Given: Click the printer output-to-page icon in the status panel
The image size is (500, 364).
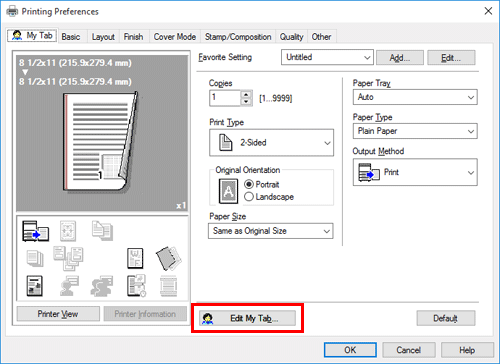Looking at the screenshot, I should point(35,231).
